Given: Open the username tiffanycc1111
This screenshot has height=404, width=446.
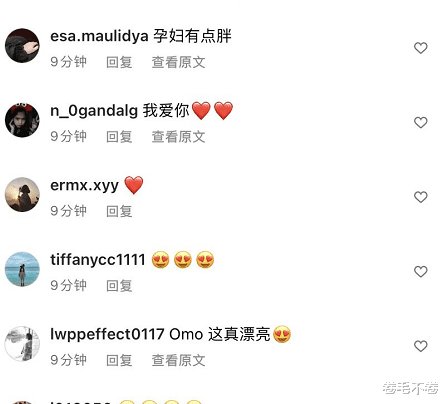Looking at the screenshot, I should pos(98,260).
